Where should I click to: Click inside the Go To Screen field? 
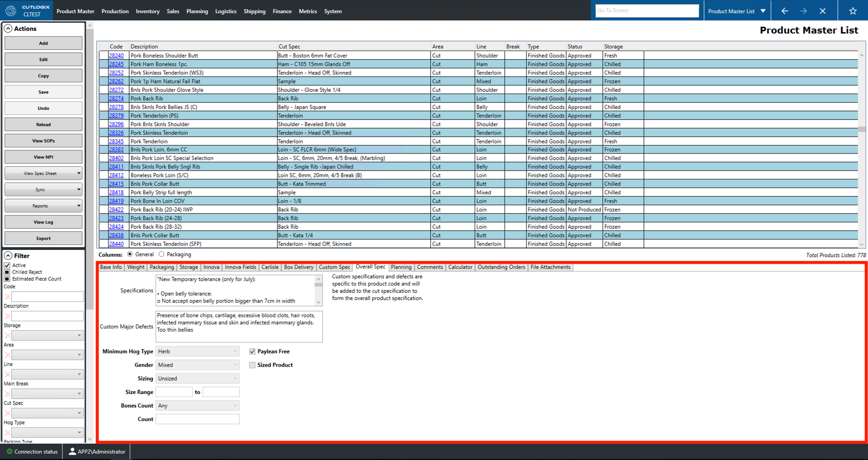[x=646, y=10]
